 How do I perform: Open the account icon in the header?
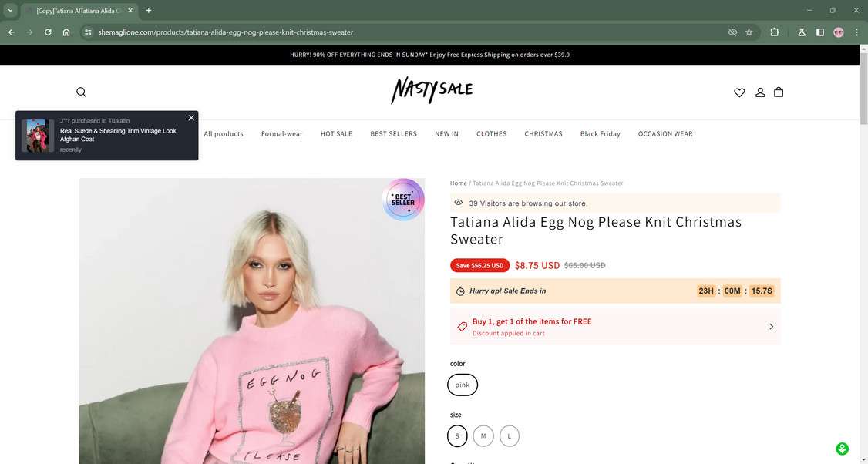[x=759, y=92]
